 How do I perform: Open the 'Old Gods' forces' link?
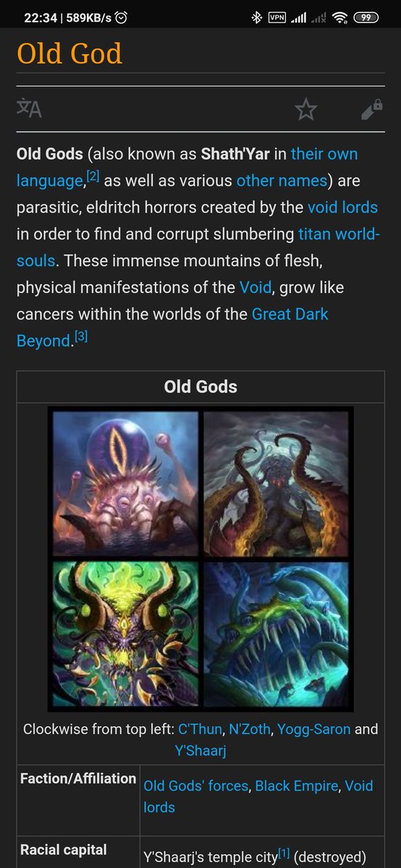coord(195,786)
